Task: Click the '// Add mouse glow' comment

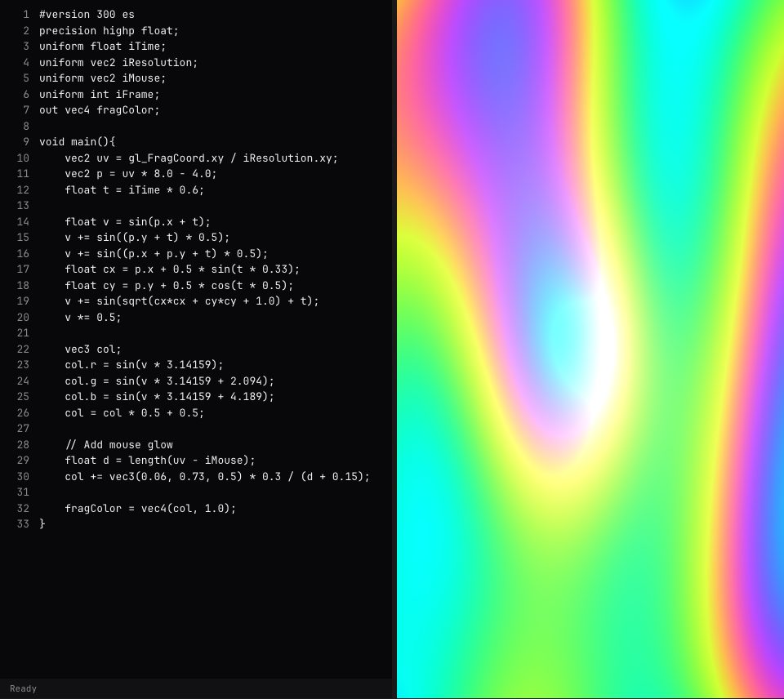Action: click(x=119, y=444)
